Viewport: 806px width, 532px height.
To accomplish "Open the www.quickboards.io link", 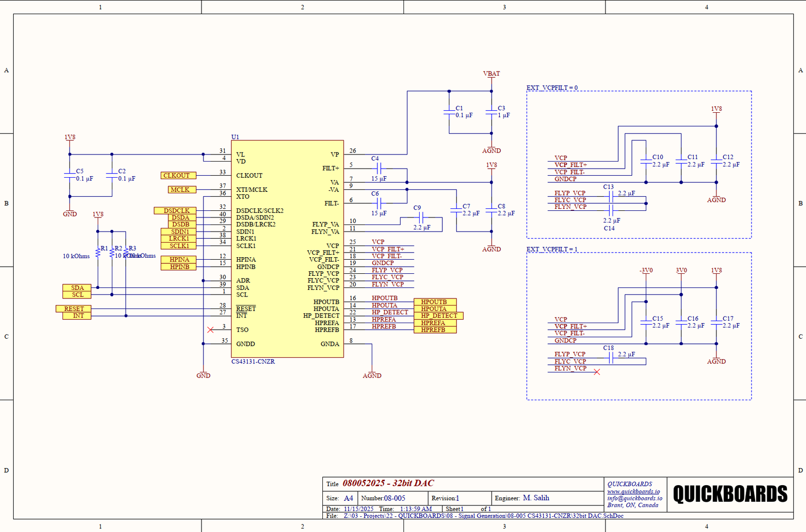I will [633, 491].
